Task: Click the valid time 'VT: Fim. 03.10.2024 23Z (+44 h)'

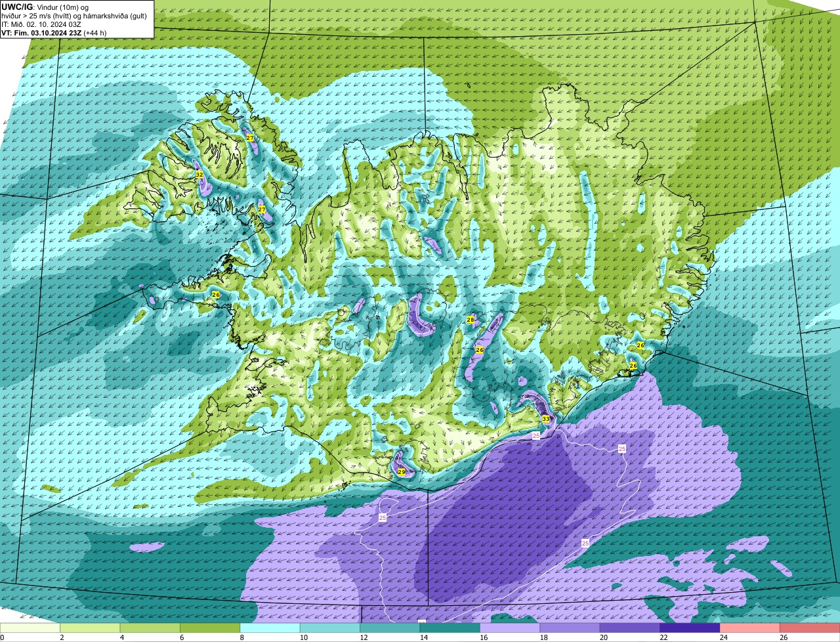Action: pyautogui.click(x=54, y=33)
